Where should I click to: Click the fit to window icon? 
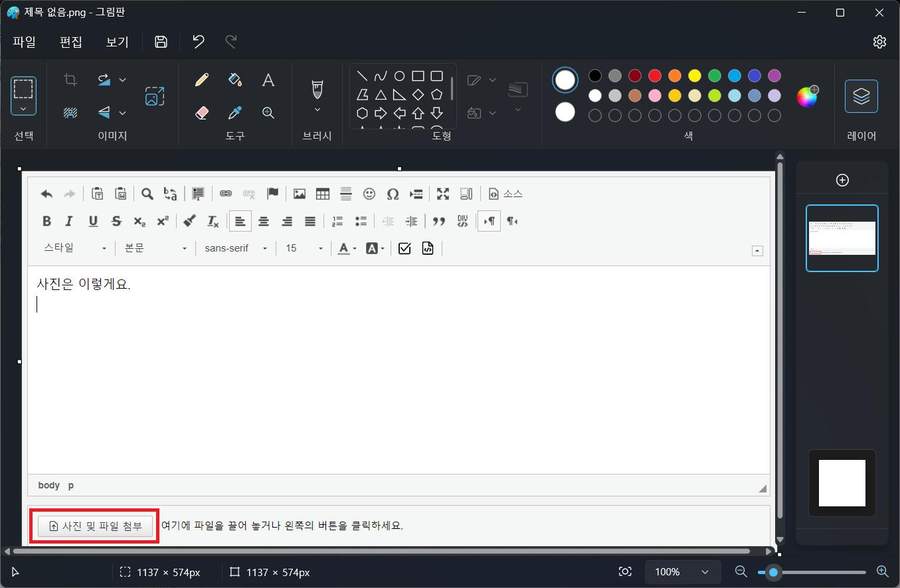pos(625,572)
